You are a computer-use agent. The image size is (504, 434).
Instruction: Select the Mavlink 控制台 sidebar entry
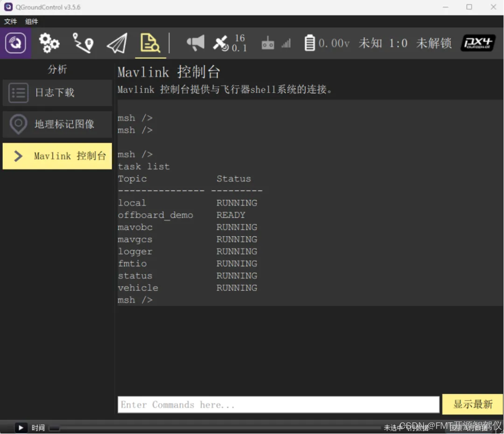click(x=57, y=156)
